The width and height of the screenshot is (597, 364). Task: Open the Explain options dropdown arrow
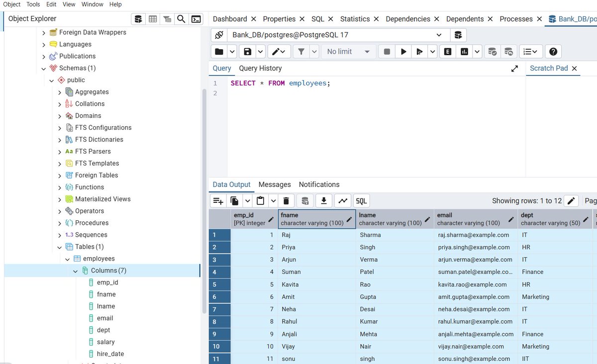point(477,51)
